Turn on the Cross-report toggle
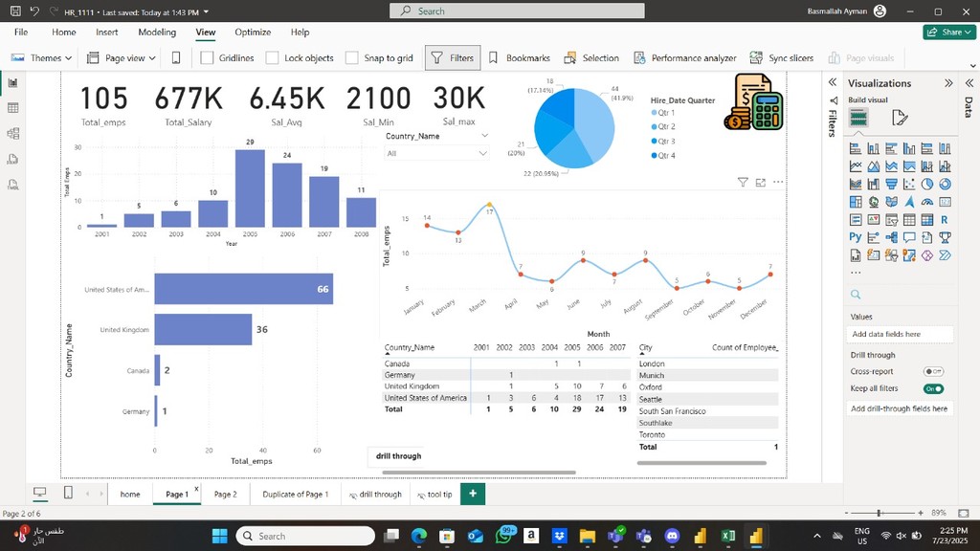This screenshot has height=551, width=980. [x=933, y=371]
